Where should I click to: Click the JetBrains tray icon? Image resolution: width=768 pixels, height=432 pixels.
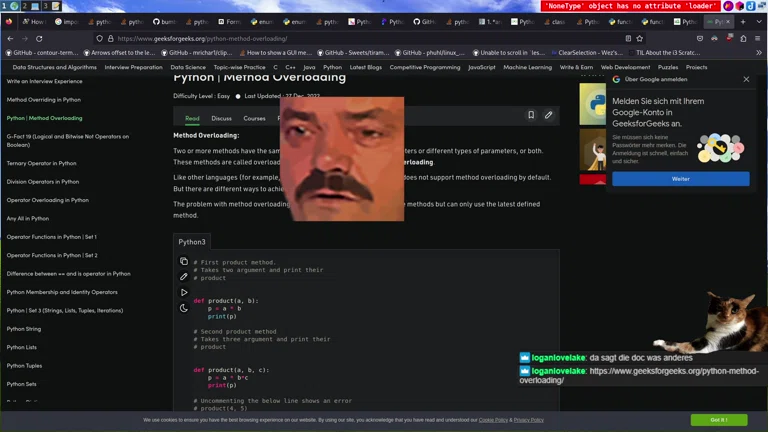click(x=740, y=6)
